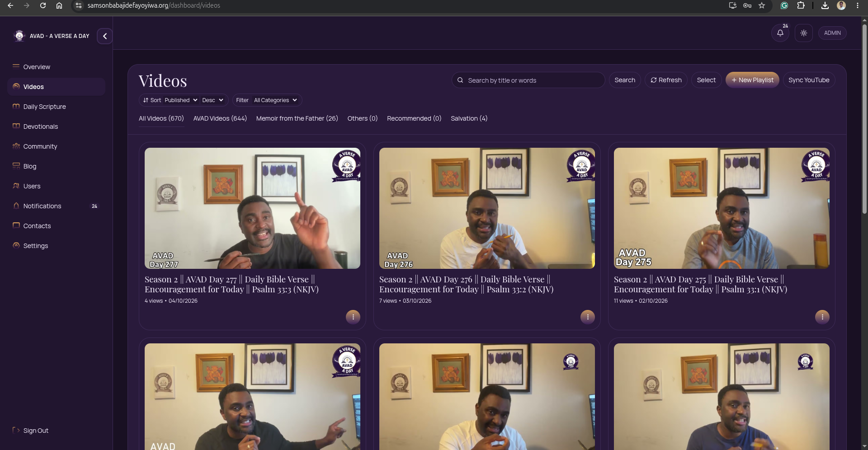Open the notifications bell icon
This screenshot has height=450, width=868.
point(780,33)
